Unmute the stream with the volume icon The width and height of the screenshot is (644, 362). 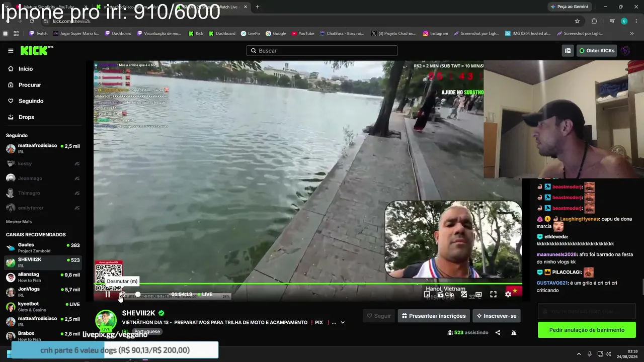pos(122,295)
